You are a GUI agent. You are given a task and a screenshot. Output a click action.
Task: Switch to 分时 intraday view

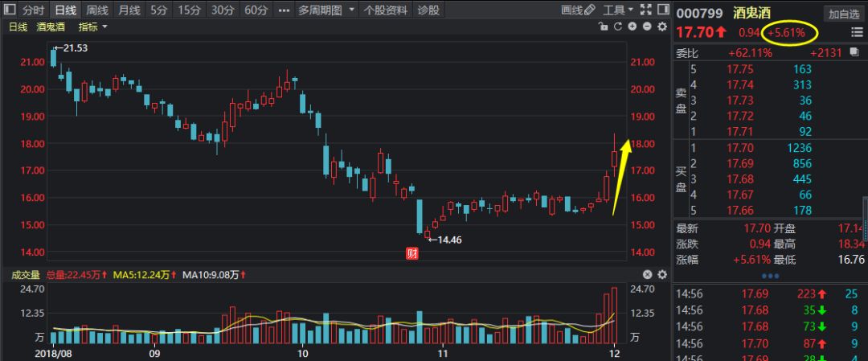click(33, 10)
